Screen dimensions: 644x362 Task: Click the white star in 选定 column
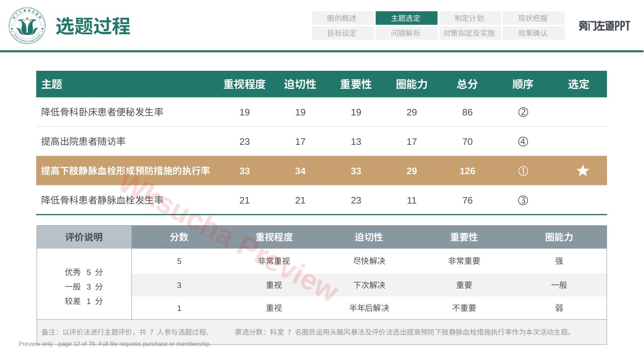(x=582, y=171)
